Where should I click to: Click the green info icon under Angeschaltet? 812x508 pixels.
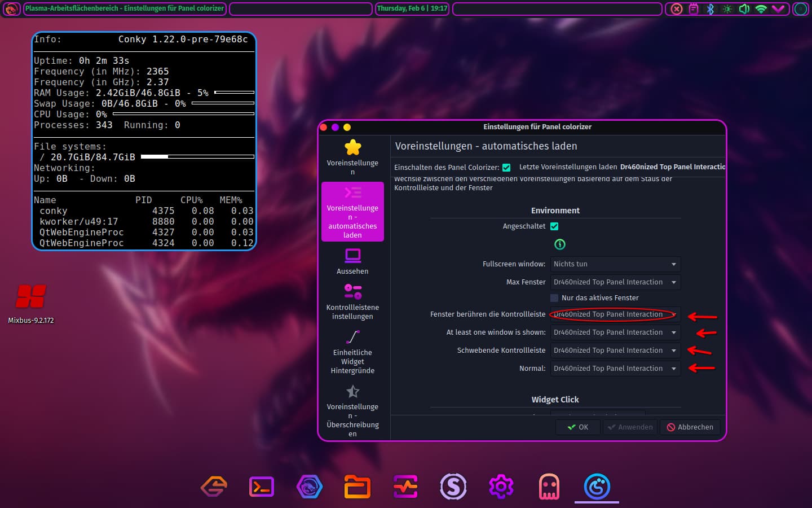[x=559, y=244]
